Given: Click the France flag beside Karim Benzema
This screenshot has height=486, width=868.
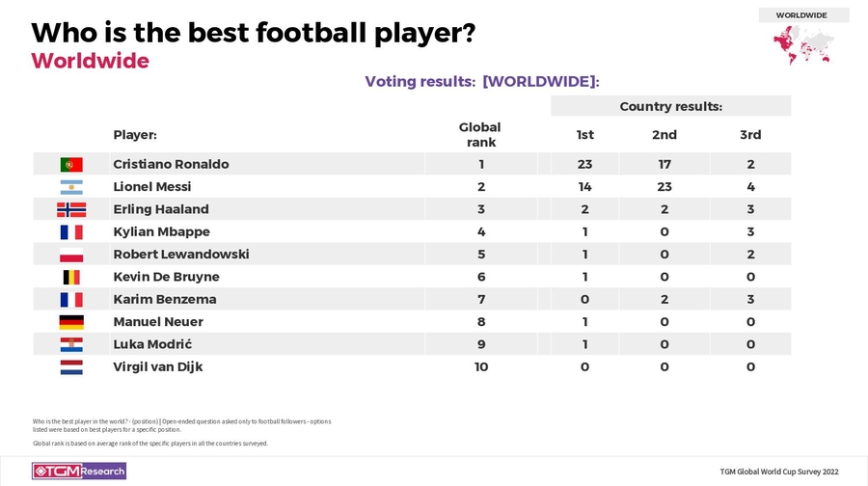Looking at the screenshot, I should pyautogui.click(x=71, y=300).
